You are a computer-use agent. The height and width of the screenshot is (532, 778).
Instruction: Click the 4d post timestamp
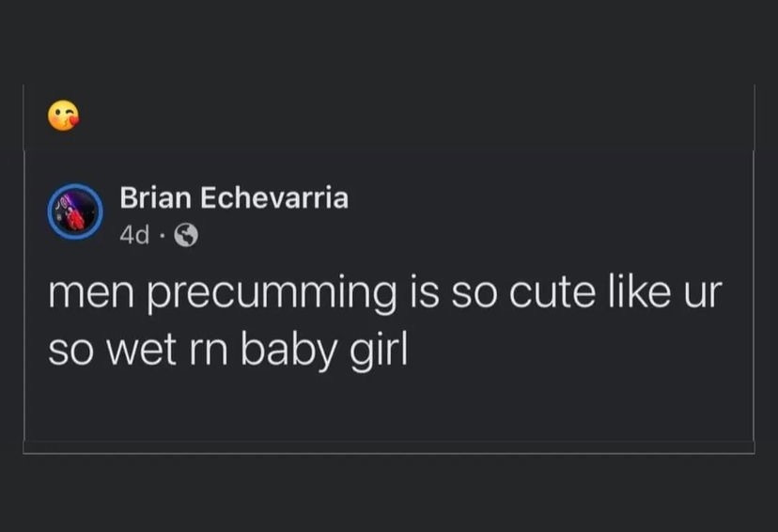click(x=134, y=235)
